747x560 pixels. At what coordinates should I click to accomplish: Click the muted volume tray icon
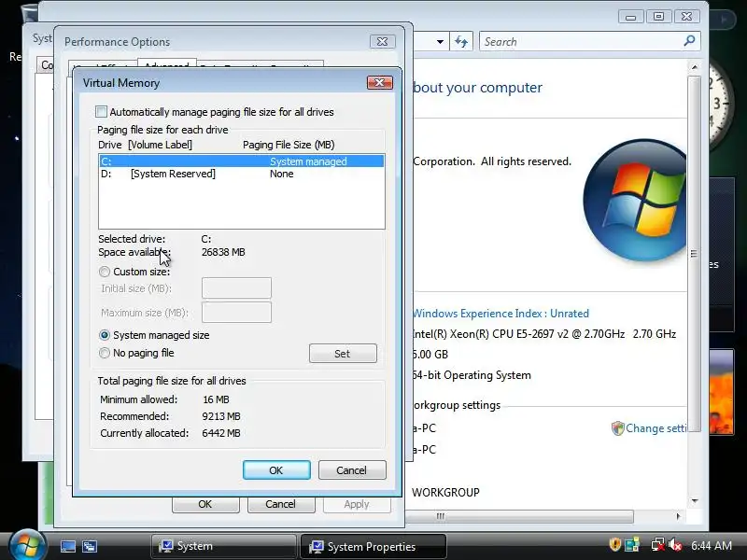coord(675,545)
